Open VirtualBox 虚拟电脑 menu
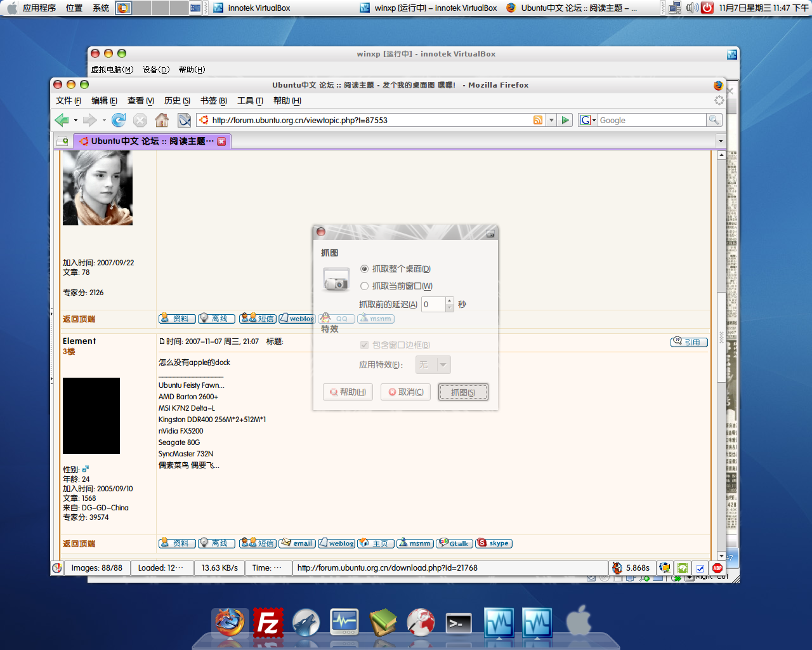Screen dimensions: 812x650 click(x=112, y=70)
